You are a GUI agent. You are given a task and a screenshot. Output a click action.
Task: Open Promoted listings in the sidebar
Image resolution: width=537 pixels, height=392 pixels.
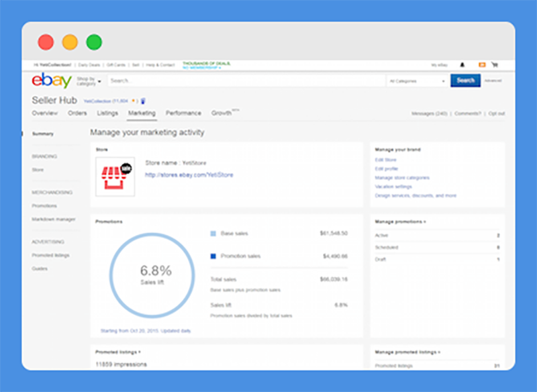click(51, 255)
